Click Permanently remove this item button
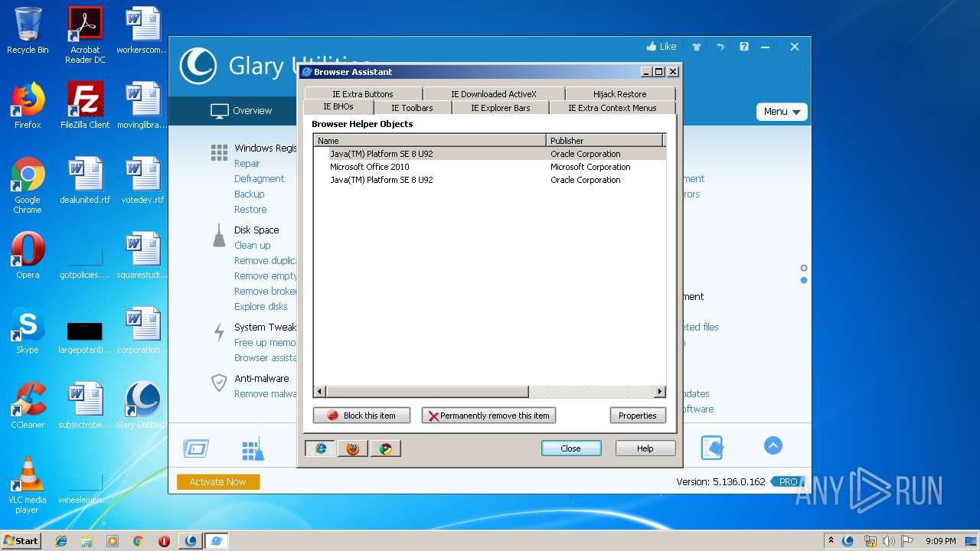The width and height of the screenshot is (980, 551). click(x=488, y=416)
